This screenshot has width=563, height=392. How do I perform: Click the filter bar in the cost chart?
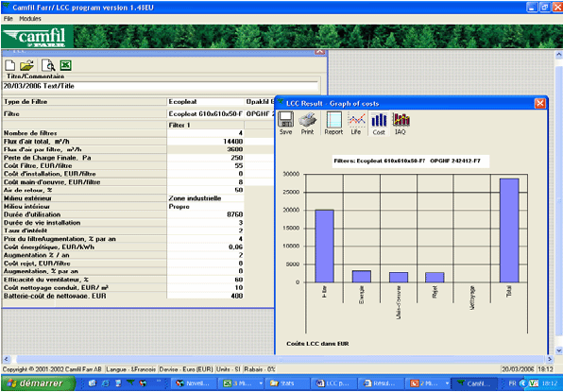click(325, 246)
